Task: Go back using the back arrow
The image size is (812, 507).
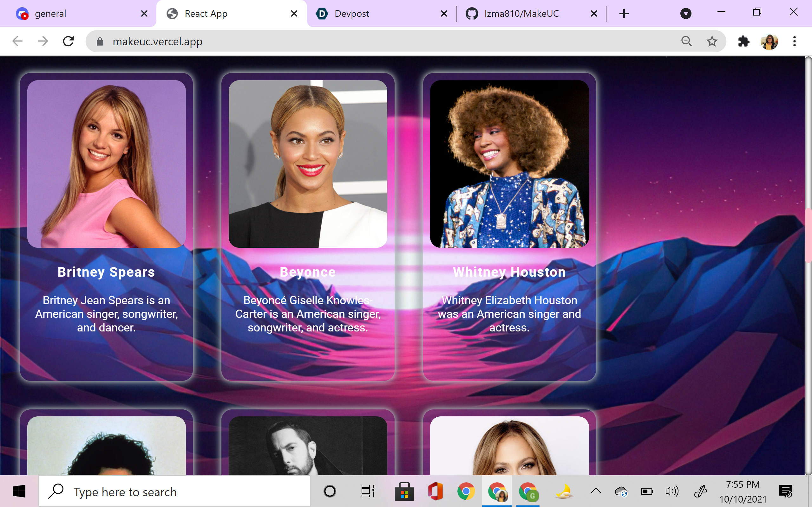Action: [17, 41]
